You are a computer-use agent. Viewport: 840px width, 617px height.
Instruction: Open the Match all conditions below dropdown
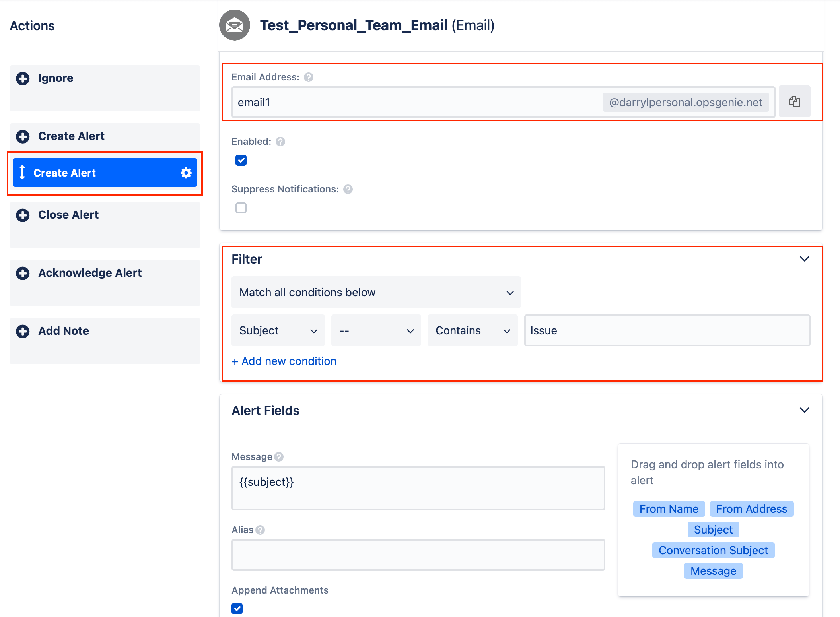376,292
